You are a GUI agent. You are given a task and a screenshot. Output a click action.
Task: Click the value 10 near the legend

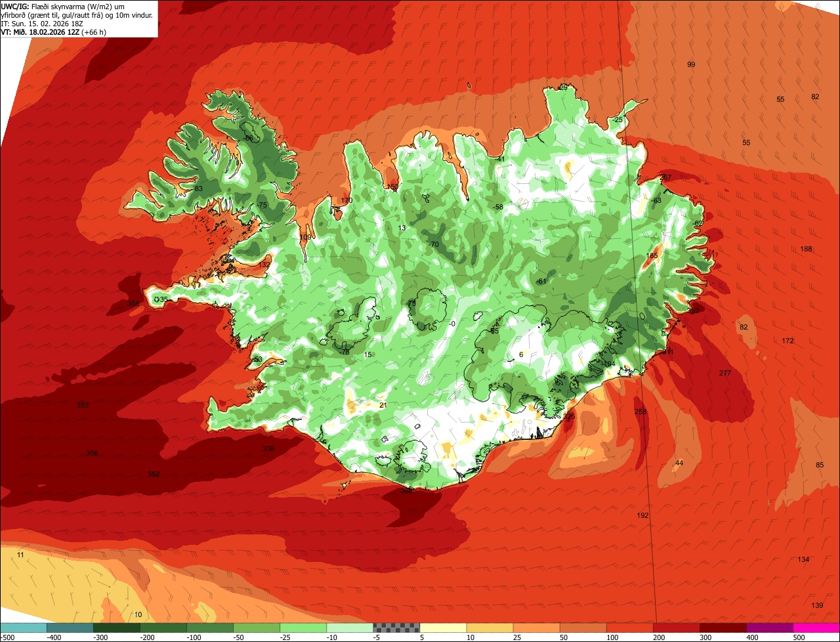pyautogui.click(x=138, y=614)
